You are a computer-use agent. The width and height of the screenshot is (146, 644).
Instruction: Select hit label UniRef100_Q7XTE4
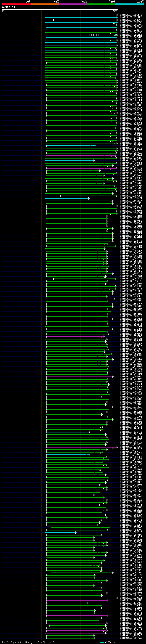(x=131, y=233)
